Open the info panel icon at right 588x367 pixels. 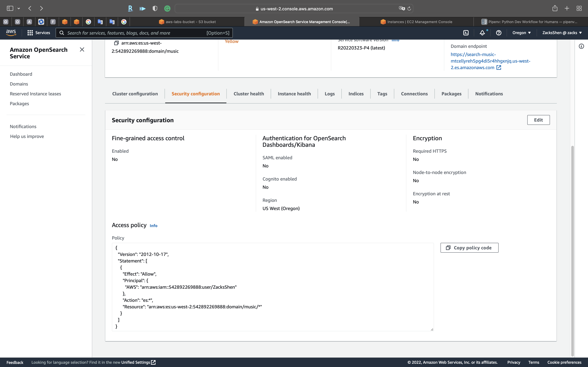(581, 46)
